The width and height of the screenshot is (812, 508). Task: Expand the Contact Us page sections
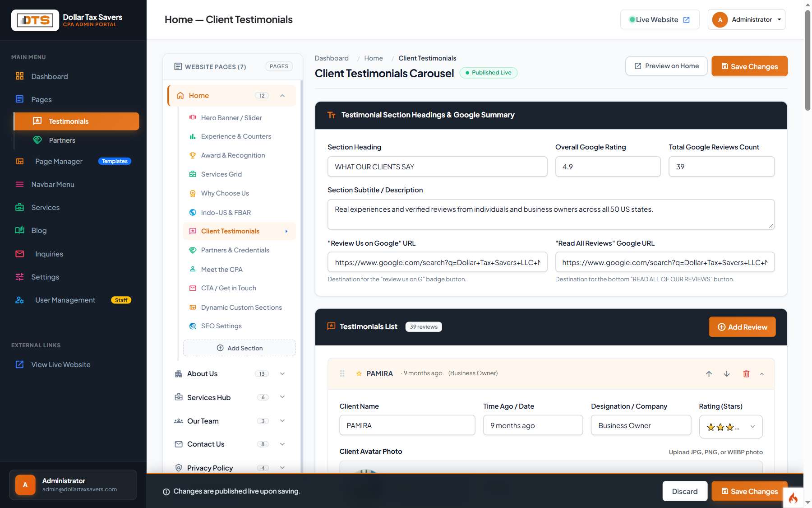pos(282,444)
